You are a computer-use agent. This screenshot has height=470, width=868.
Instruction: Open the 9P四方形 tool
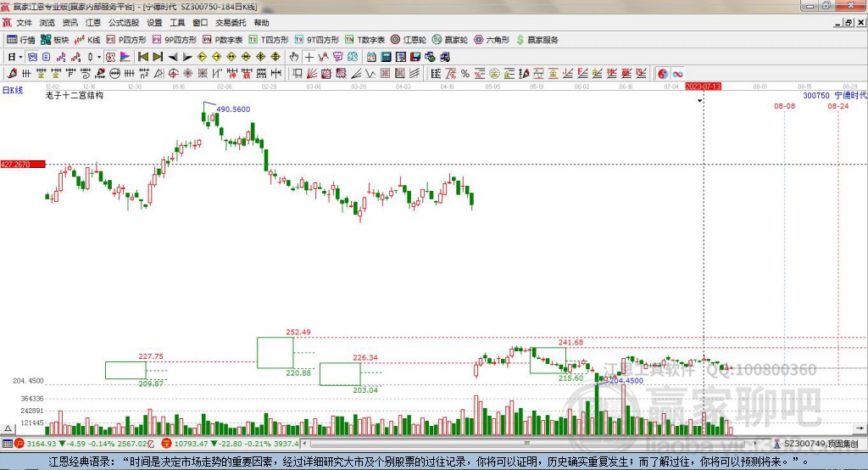click(175, 39)
